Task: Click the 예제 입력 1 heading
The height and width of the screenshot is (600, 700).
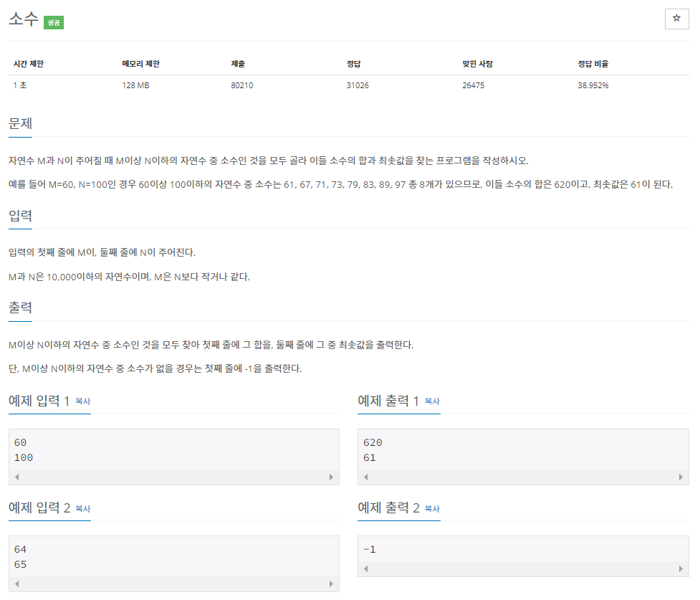Action: tap(39, 401)
